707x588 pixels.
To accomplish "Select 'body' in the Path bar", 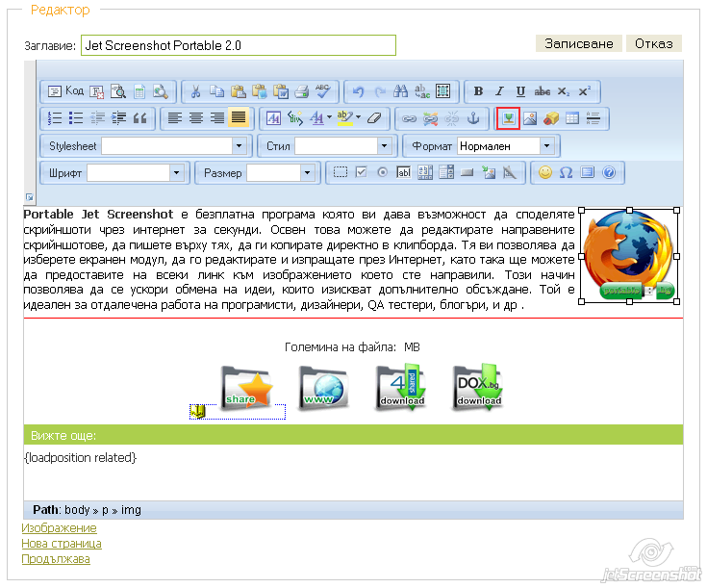I will tap(77, 510).
